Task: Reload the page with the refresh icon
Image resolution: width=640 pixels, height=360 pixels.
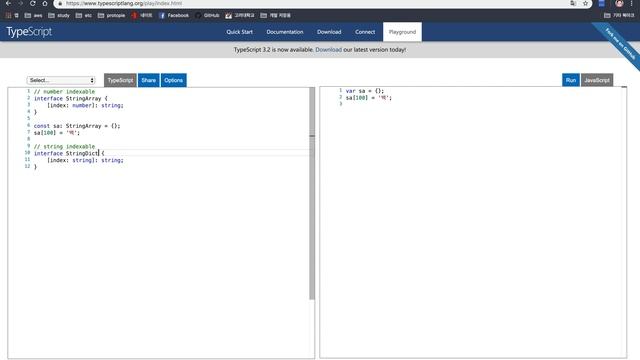Action: (x=33, y=3)
